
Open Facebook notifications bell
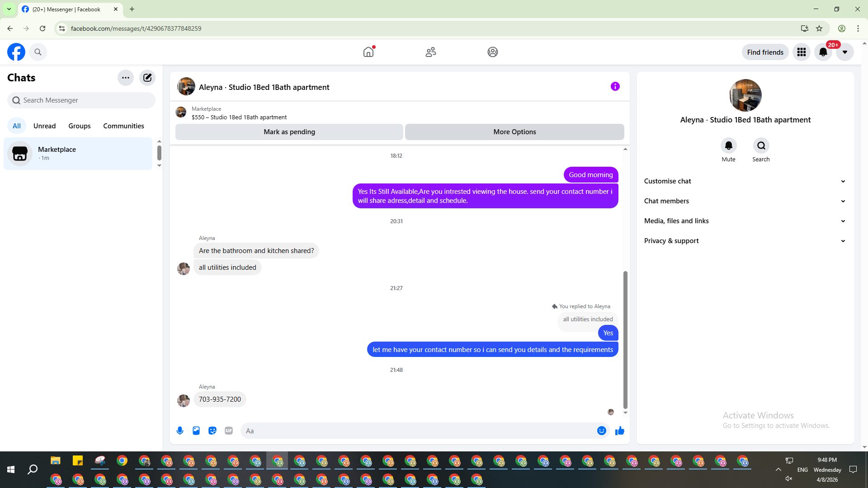click(x=823, y=52)
